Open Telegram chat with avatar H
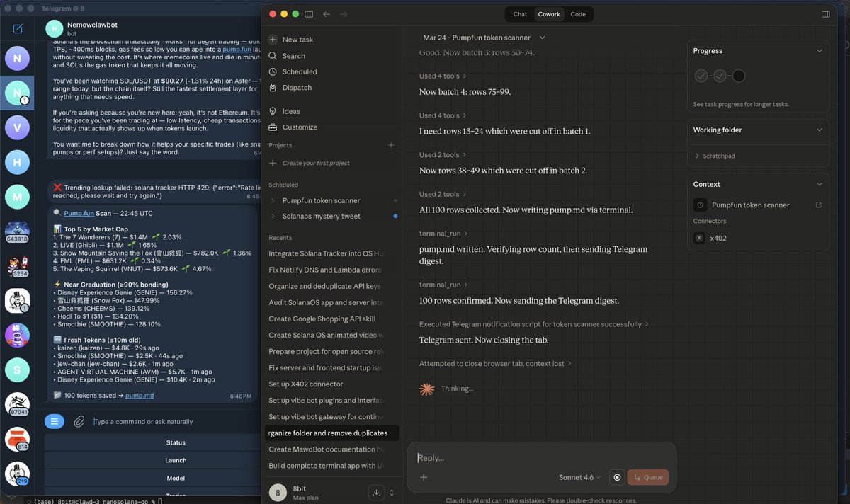Image resolution: width=850 pixels, height=504 pixels. point(17,162)
